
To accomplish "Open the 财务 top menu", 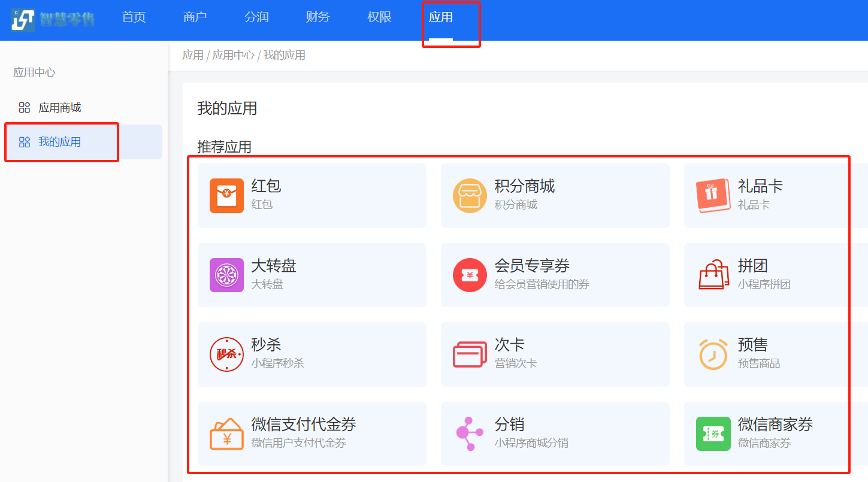I will click(317, 17).
